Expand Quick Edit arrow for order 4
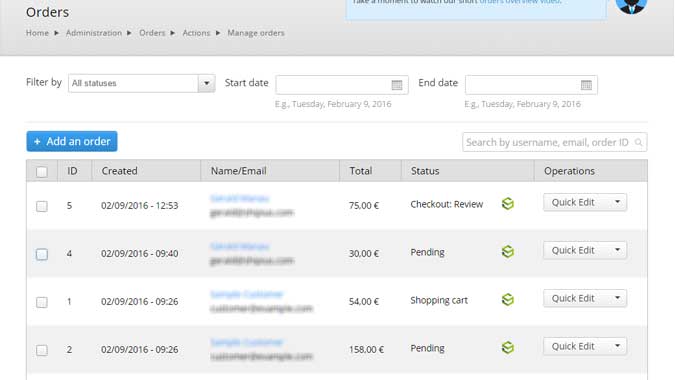 [x=617, y=250]
